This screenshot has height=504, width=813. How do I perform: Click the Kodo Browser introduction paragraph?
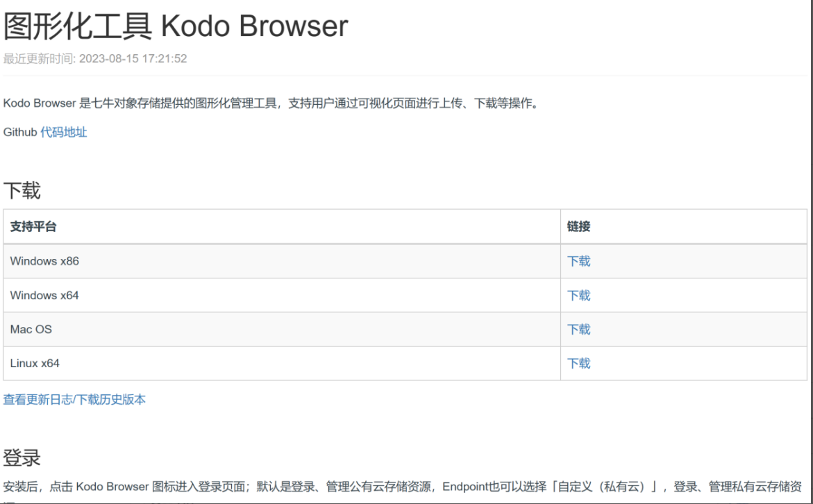click(271, 103)
